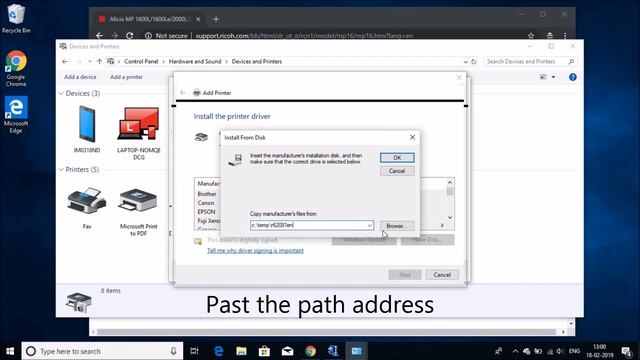Change view options icon in Devices window
The width and height of the screenshot is (640, 360).
click(x=543, y=77)
